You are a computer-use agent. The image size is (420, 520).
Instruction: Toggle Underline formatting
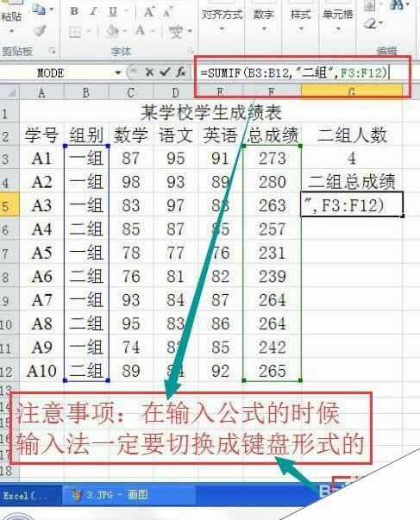(x=113, y=11)
